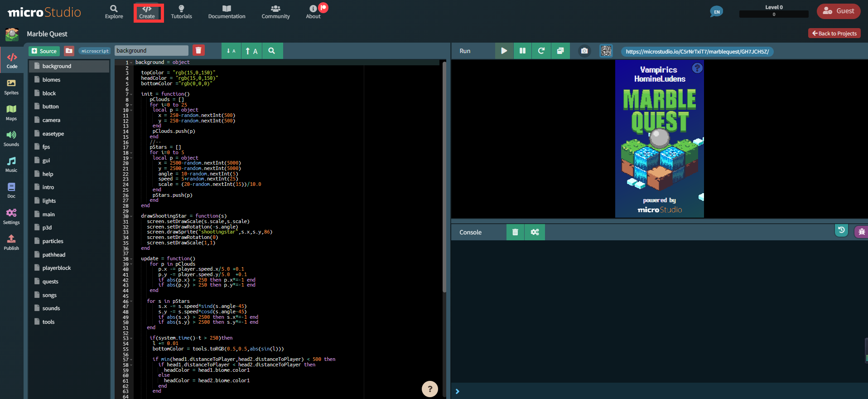Switch to the Sprites tab
868x399 pixels.
pyautogui.click(x=11, y=87)
